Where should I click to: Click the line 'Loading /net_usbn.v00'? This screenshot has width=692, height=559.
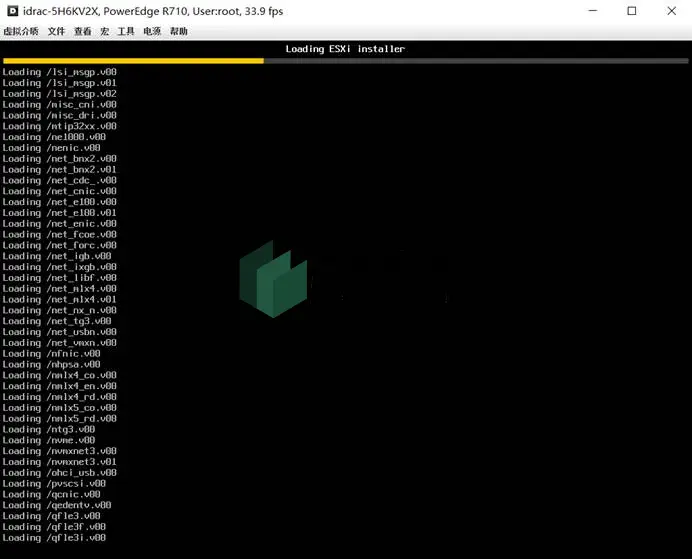coord(60,332)
